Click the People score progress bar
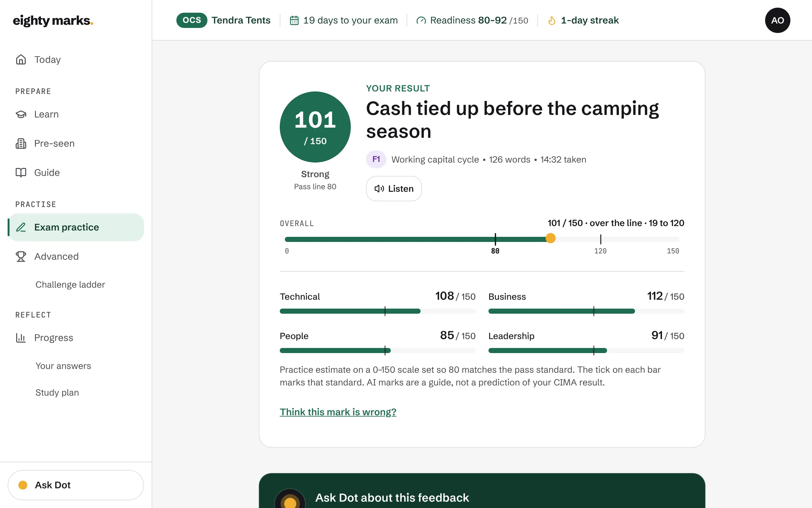Screen dimensions: 812x508 pos(377,351)
